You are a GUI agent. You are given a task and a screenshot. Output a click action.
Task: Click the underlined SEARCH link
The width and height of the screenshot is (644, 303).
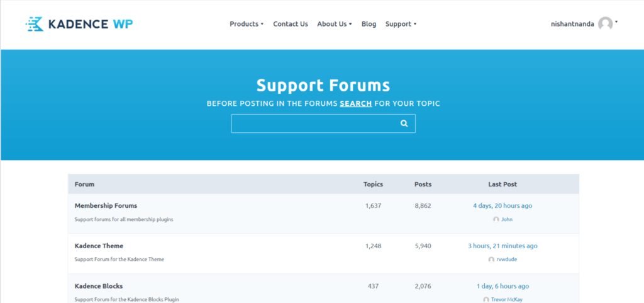[x=356, y=103]
